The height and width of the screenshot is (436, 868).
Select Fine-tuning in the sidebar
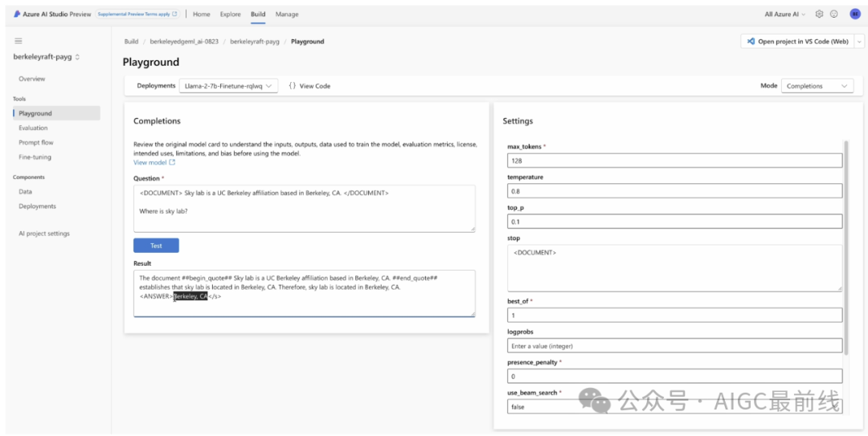[35, 157]
